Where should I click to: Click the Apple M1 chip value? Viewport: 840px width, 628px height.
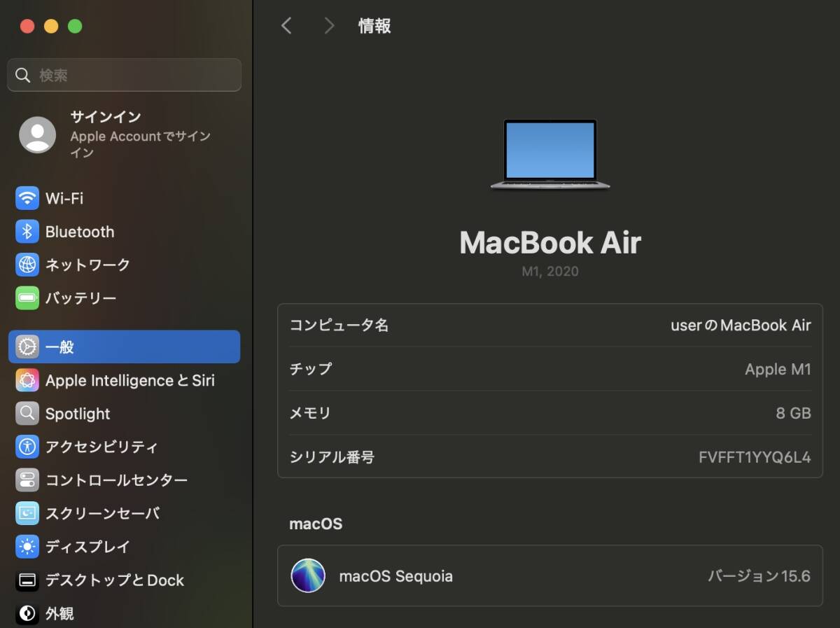[x=778, y=369]
